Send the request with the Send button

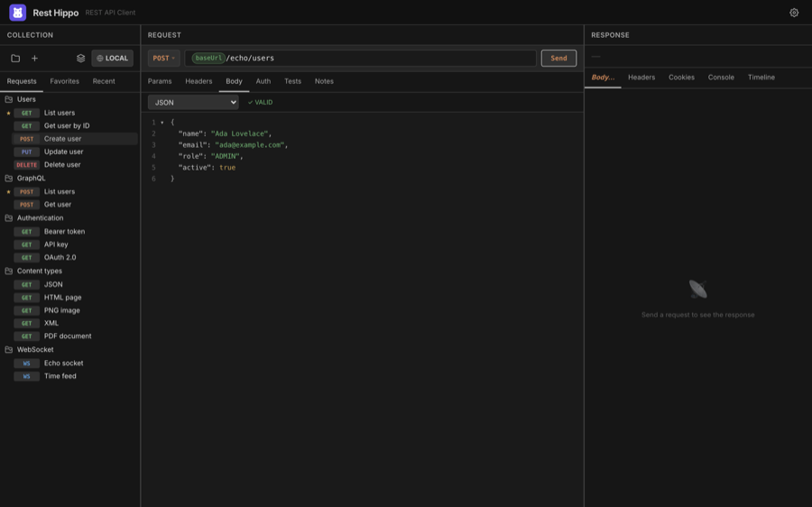pos(558,58)
